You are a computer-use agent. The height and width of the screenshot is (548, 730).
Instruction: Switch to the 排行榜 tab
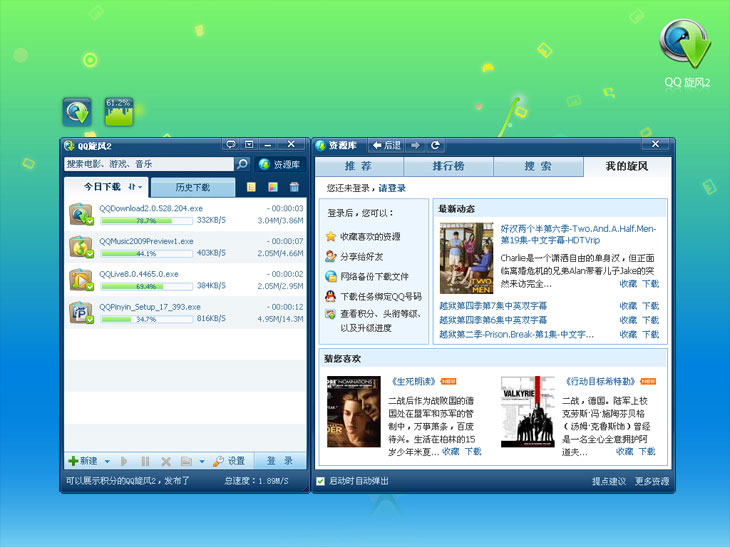point(448,166)
